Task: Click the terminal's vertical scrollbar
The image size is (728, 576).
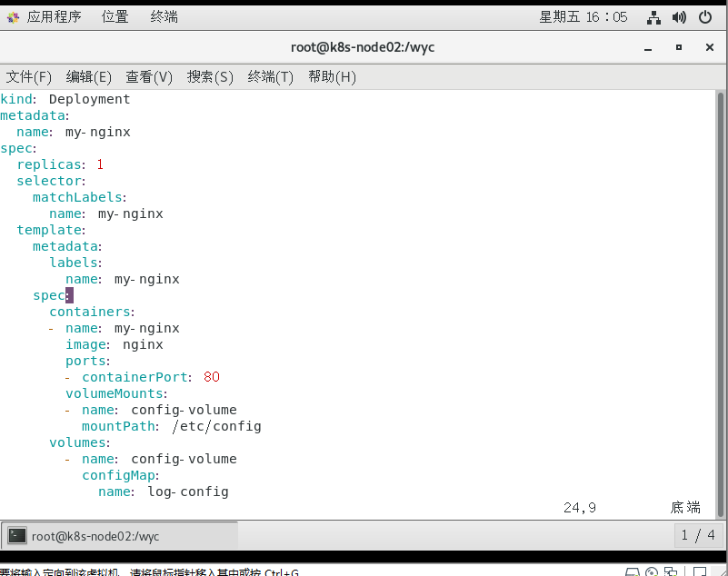Action: coord(721,304)
